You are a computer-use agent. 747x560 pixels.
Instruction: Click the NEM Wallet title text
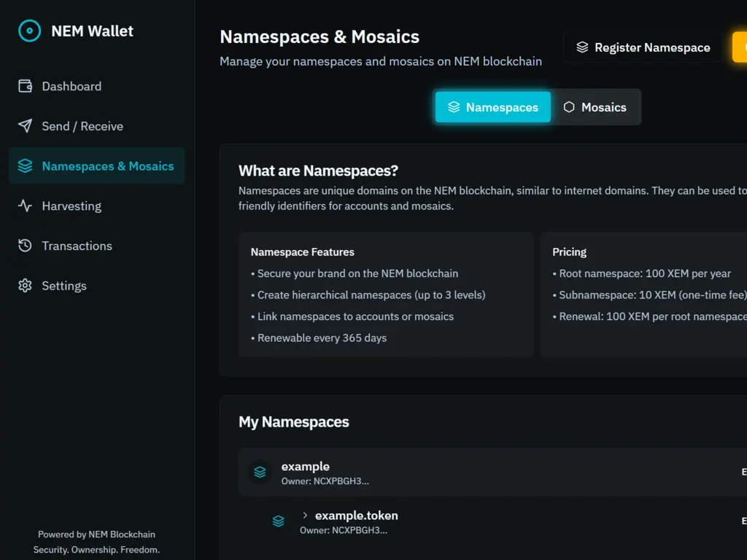(x=93, y=31)
